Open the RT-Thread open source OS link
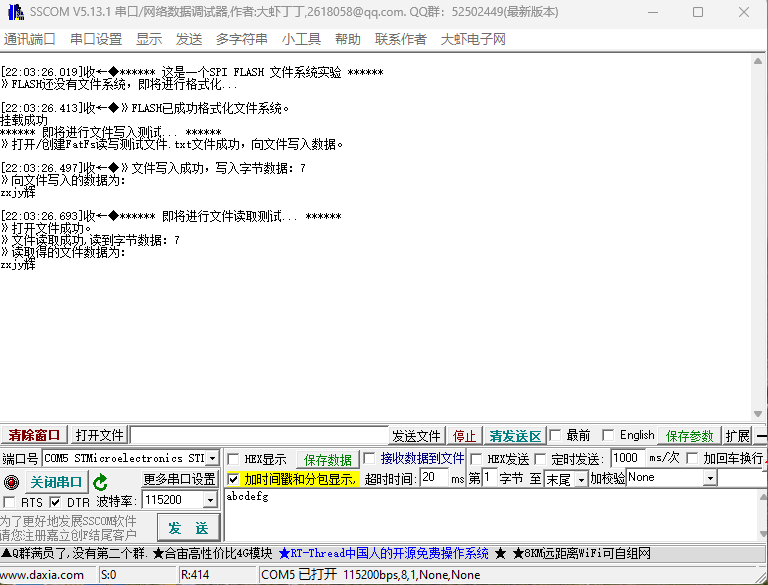The image size is (768, 585). tap(383, 553)
